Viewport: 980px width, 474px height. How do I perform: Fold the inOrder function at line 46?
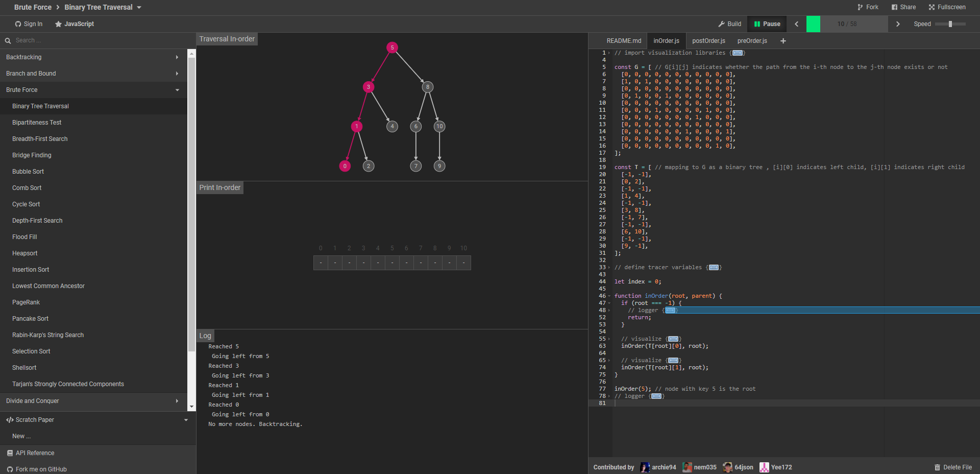(609, 296)
